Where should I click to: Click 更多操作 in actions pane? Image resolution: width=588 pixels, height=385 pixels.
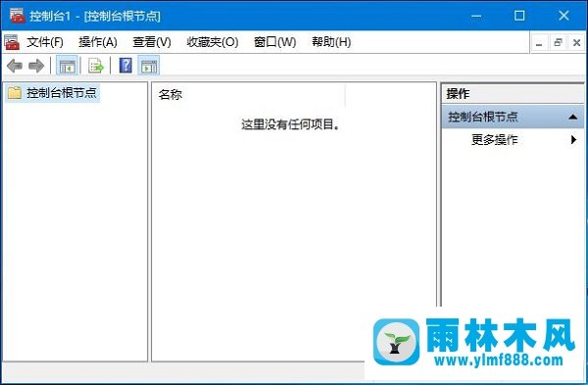[495, 140]
